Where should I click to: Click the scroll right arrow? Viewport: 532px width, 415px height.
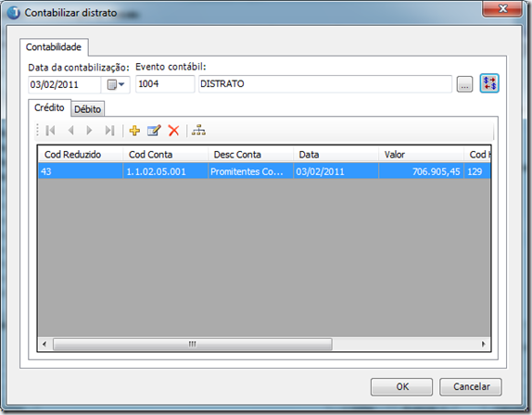[483, 344]
